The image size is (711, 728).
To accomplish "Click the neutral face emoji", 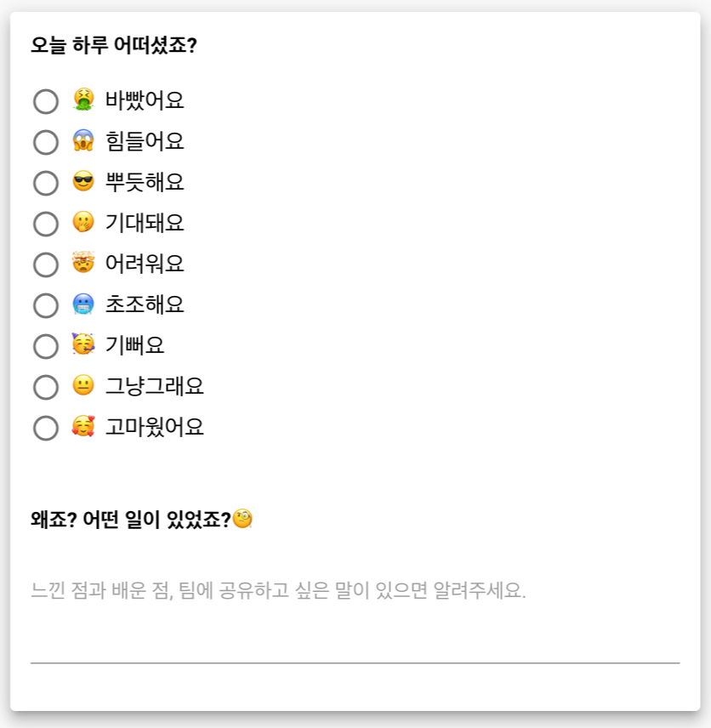I will [x=83, y=385].
